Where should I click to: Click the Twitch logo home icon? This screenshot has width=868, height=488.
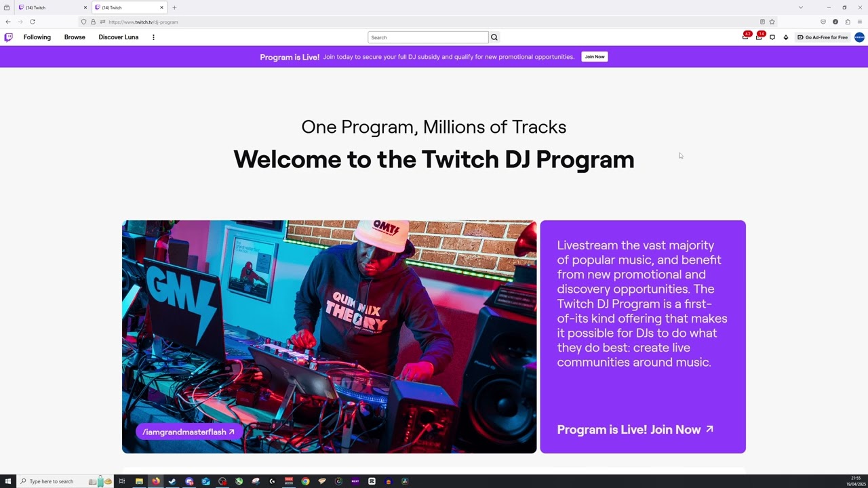(8, 37)
